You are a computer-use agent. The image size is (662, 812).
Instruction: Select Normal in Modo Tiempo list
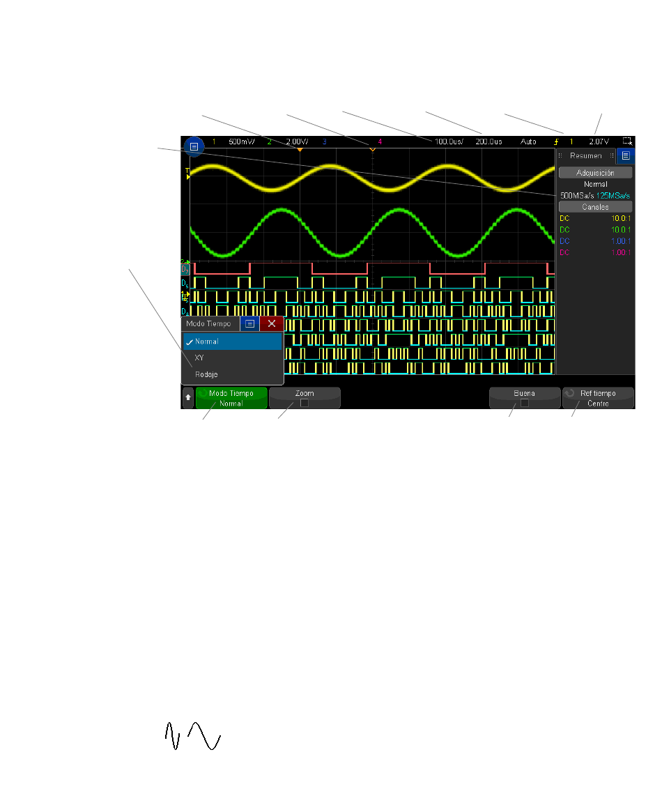click(x=233, y=342)
